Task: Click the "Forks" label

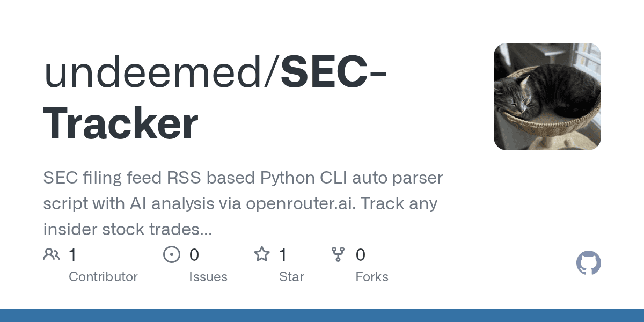Action: pyautogui.click(x=372, y=277)
